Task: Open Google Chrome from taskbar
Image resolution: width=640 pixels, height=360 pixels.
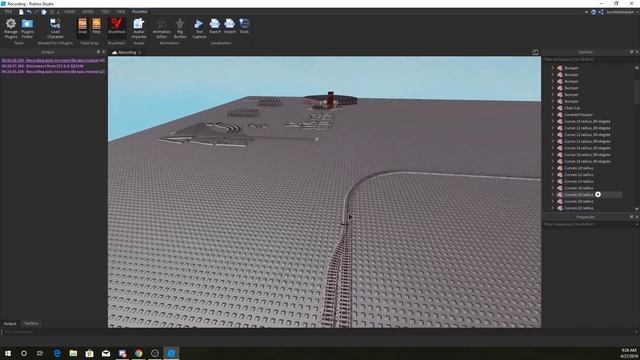Action: coord(138,353)
